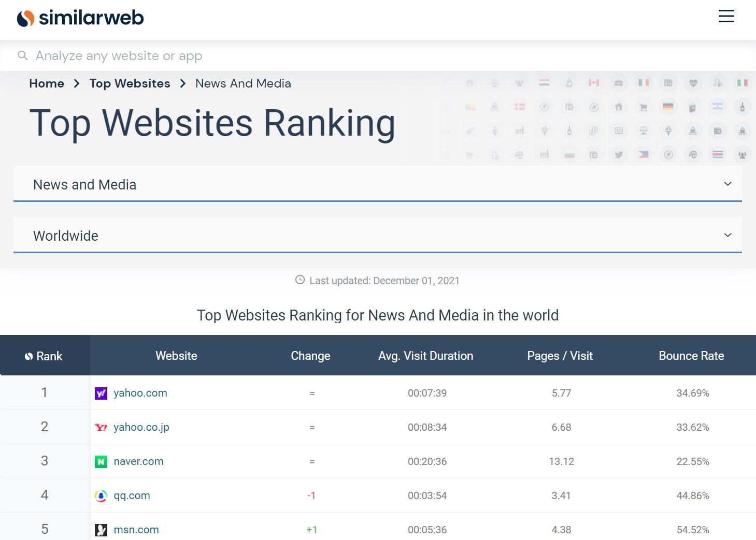Open msn.com website link
756x540 pixels.
[x=136, y=530]
